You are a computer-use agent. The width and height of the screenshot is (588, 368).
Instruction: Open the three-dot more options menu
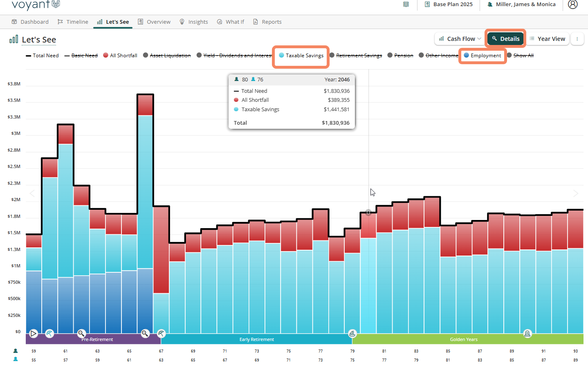click(577, 39)
